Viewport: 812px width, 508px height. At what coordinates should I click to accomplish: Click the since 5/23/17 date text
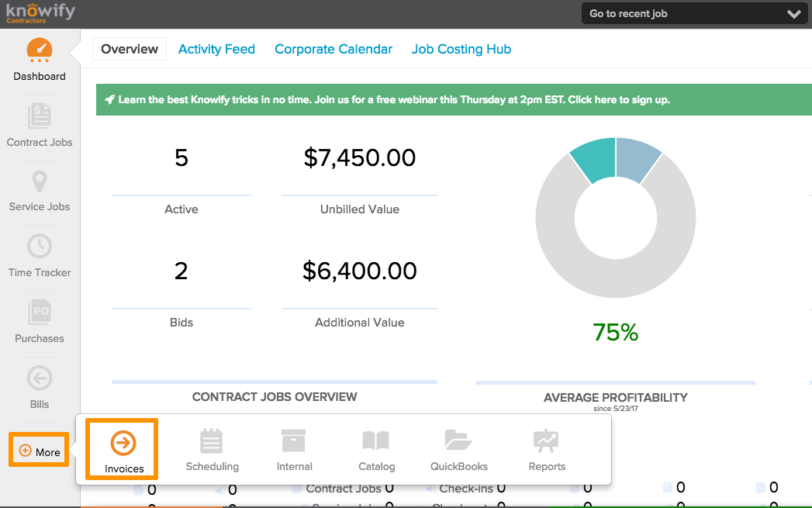point(616,409)
